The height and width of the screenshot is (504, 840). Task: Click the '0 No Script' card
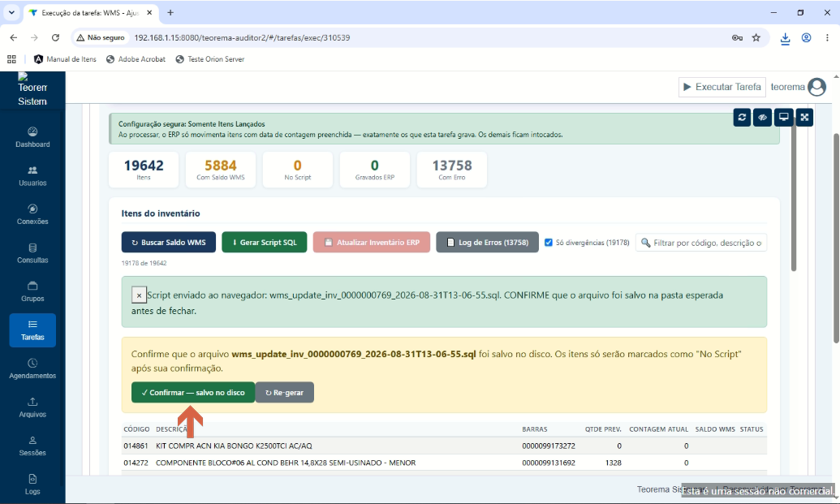(298, 170)
